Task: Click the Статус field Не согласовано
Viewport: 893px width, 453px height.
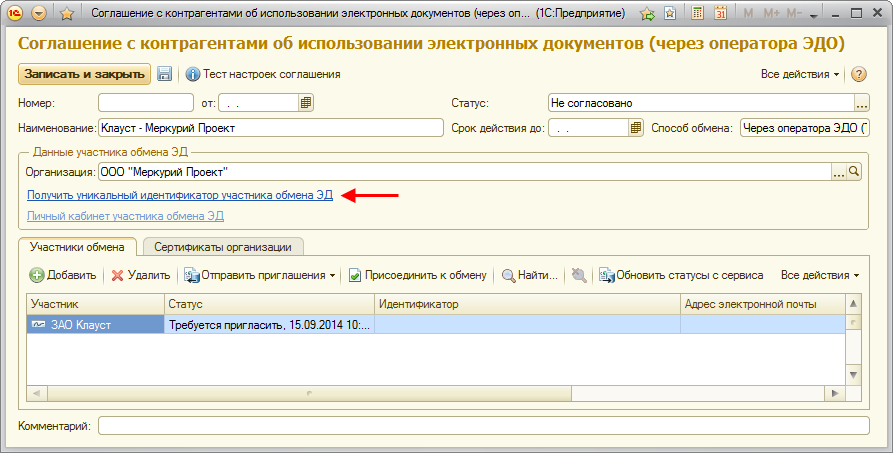Action: 701,103
